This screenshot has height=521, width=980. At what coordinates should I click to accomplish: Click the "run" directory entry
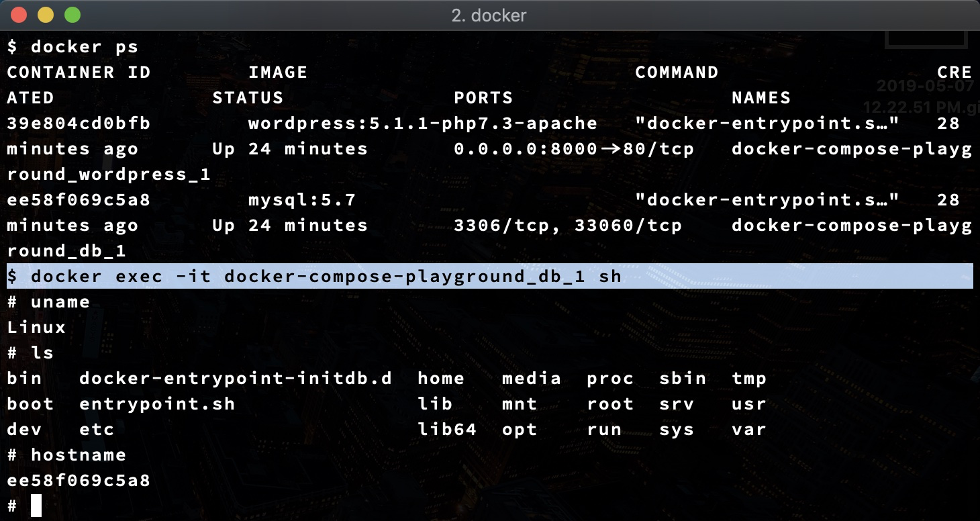click(604, 430)
